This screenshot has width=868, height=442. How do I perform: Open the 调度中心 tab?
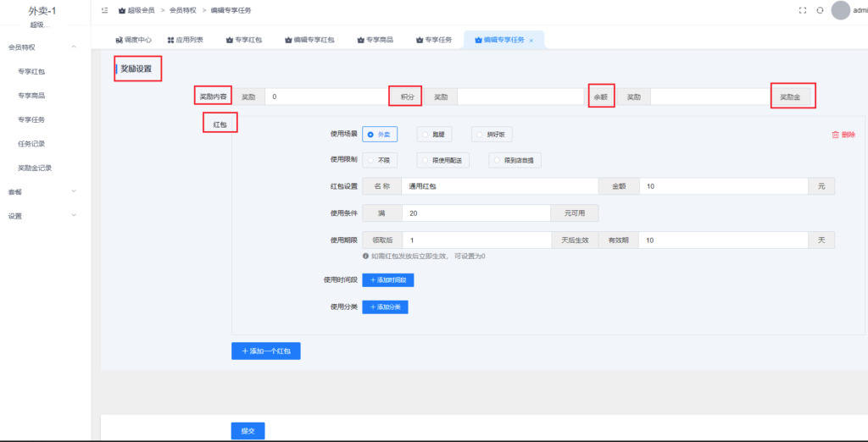pyautogui.click(x=133, y=40)
